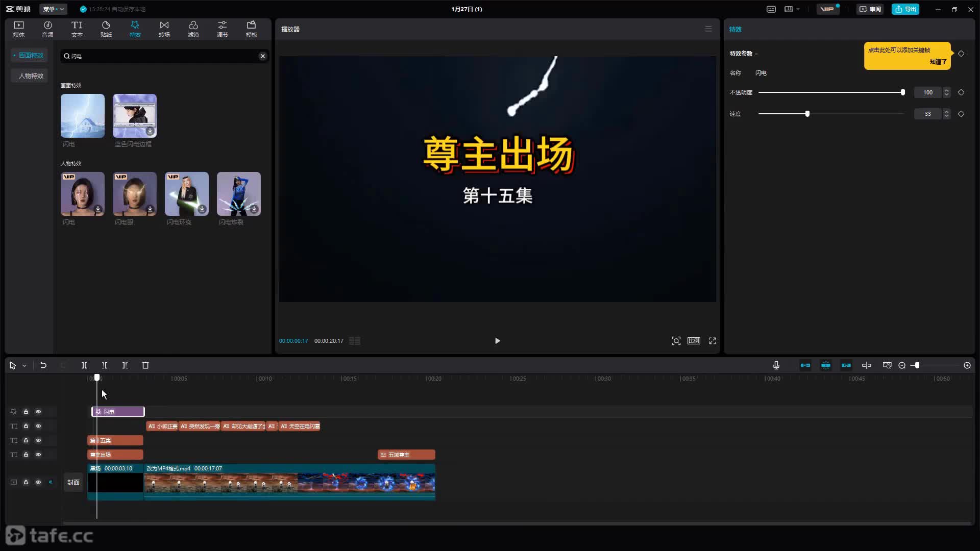Click the delete-right trim tool

tap(125, 365)
